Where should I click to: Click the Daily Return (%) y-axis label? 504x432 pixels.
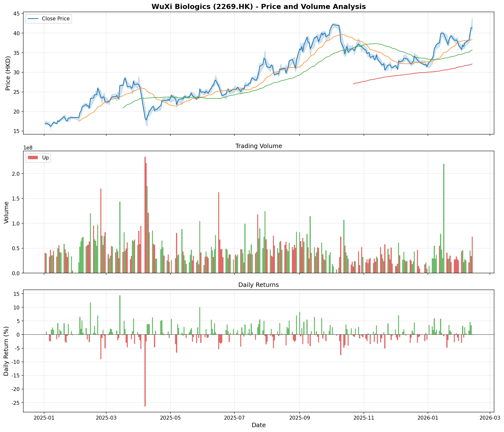(x=6, y=351)
